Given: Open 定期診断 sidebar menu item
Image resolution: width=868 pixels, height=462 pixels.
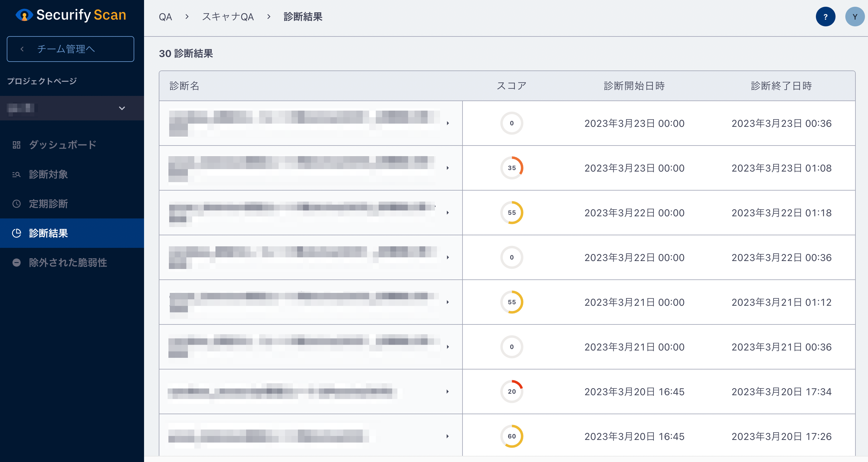Looking at the screenshot, I should click(48, 204).
